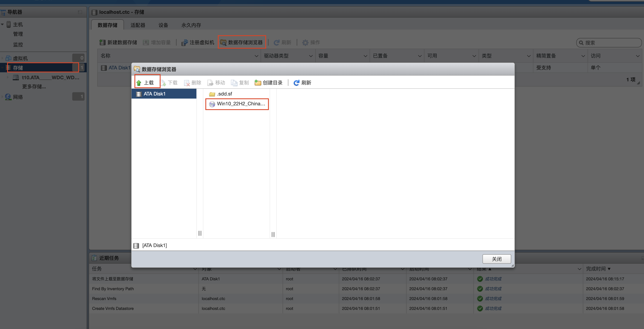This screenshot has width=644, height=329.
Task: Expand the t10.ATA WDC_WD storage item
Action: tap(8, 78)
